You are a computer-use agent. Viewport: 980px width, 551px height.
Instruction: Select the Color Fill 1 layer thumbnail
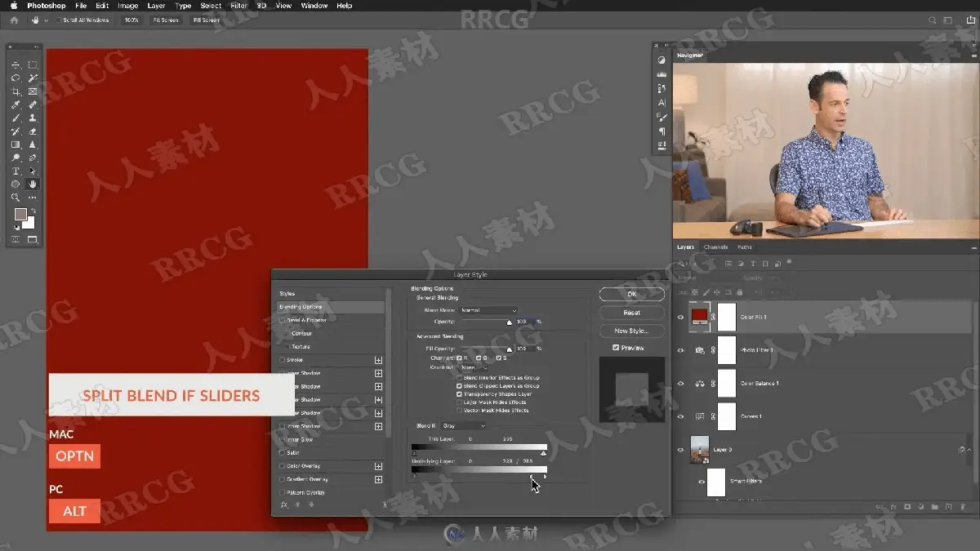(x=699, y=317)
